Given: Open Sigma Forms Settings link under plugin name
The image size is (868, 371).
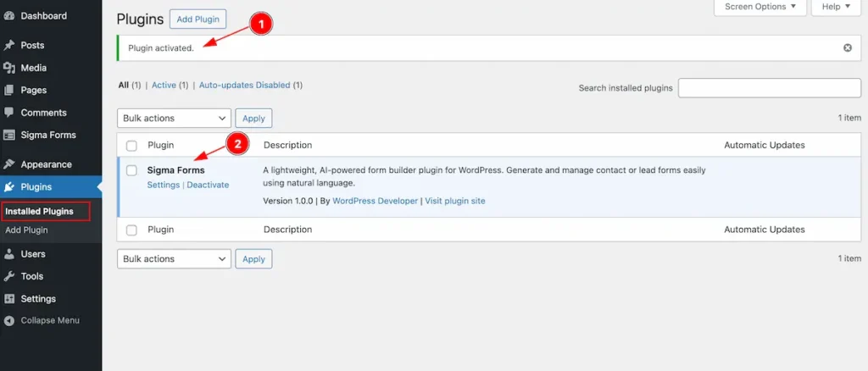Looking at the screenshot, I should pos(164,185).
